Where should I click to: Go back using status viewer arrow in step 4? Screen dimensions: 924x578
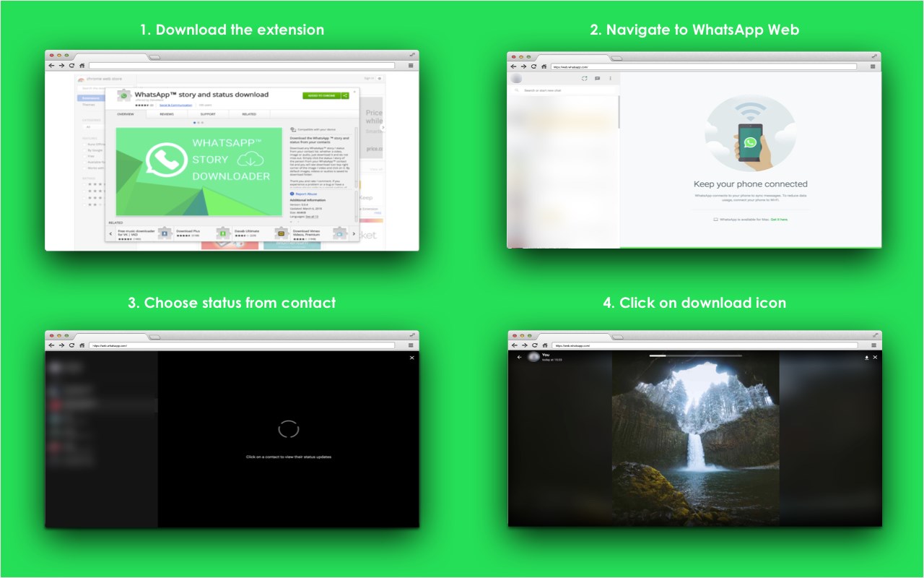[519, 357]
